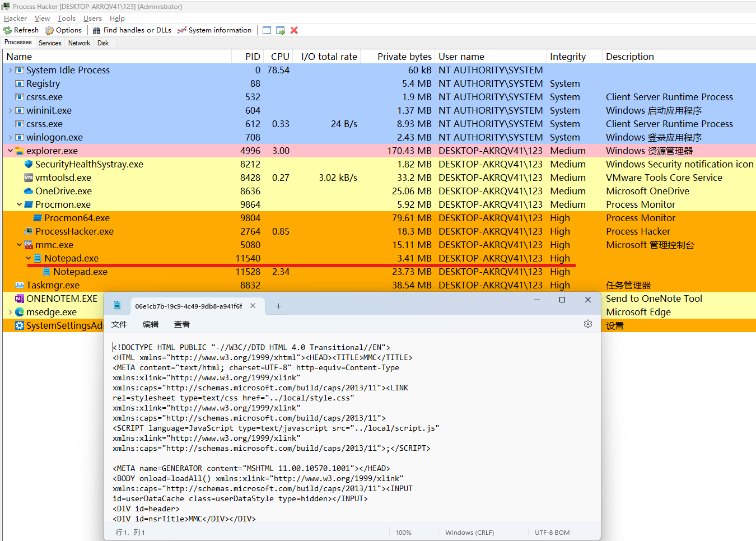Open Notepad settings gear icon
The width and height of the screenshot is (756, 541).
pyautogui.click(x=588, y=324)
